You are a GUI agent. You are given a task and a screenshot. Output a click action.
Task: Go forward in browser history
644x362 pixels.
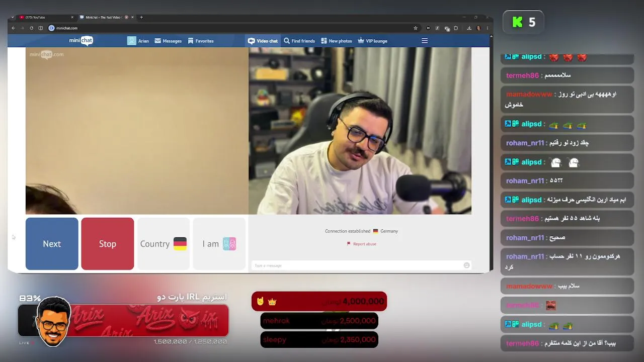pos(22,28)
